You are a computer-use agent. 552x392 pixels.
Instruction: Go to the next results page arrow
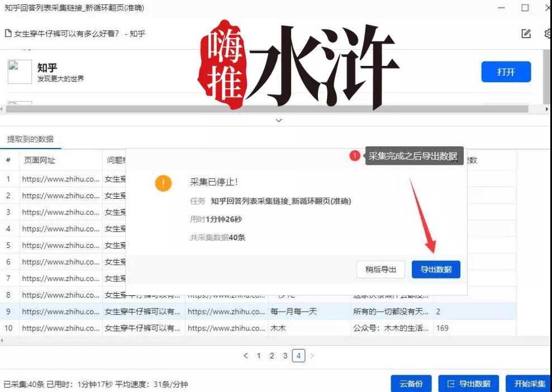(312, 356)
